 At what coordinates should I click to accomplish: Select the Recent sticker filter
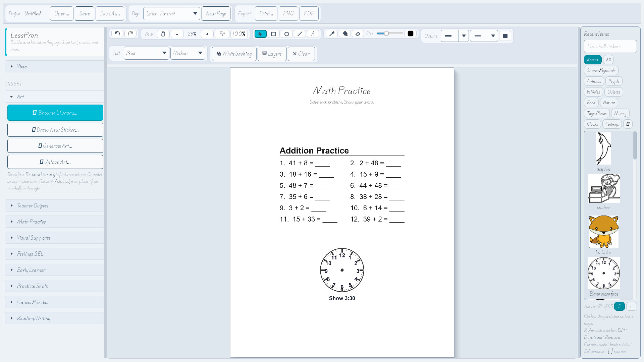pyautogui.click(x=592, y=60)
